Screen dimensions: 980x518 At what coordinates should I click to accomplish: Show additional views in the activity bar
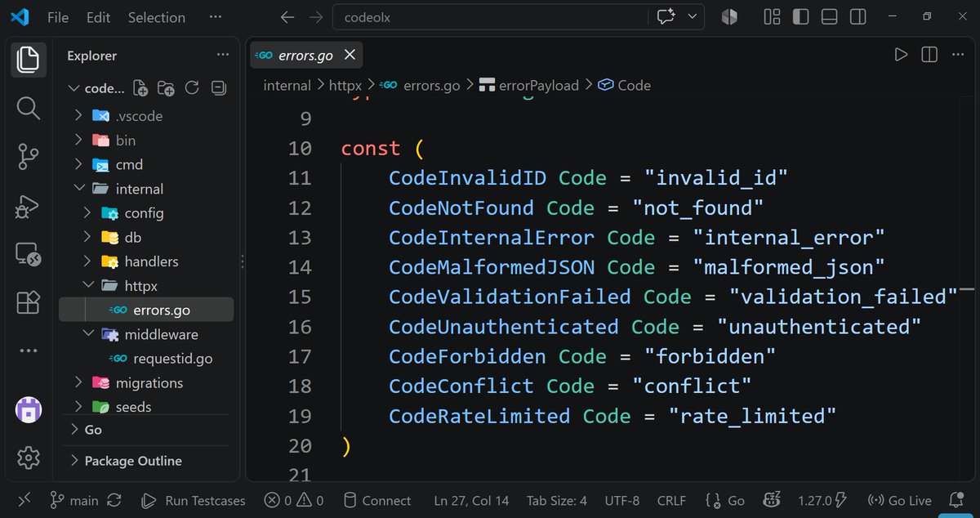pos(28,351)
